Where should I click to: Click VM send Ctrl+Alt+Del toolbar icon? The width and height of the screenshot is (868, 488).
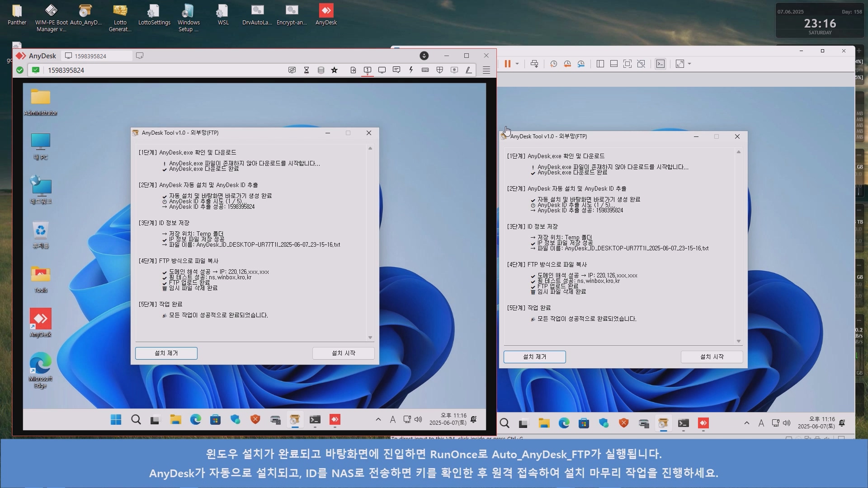(534, 64)
